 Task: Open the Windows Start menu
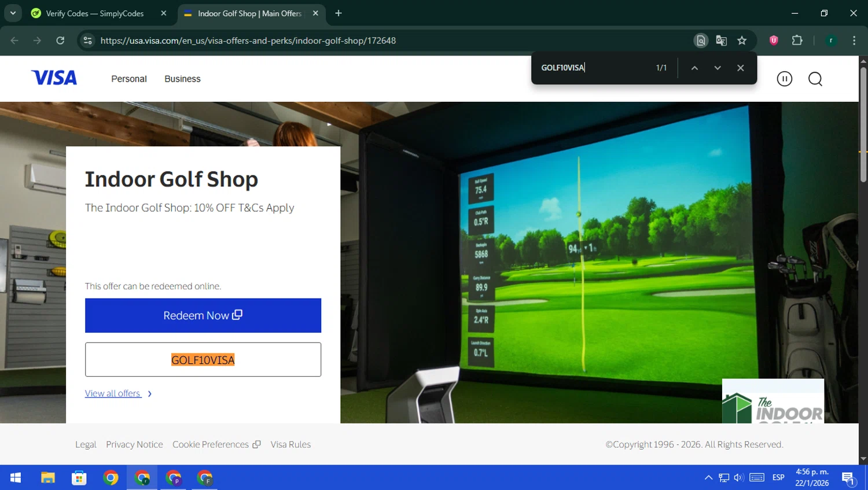click(16, 477)
